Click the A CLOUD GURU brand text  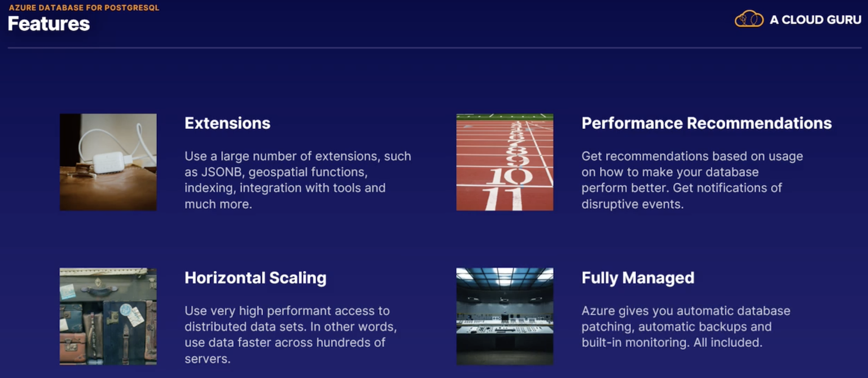(816, 20)
